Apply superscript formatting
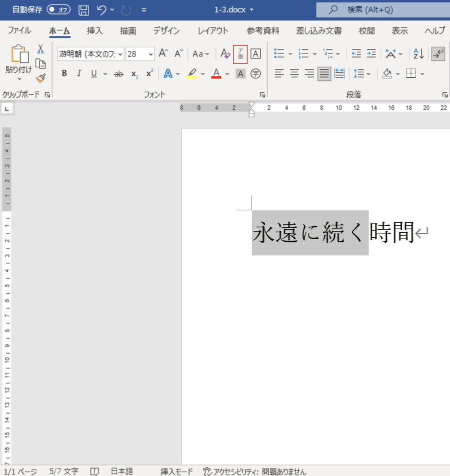450x476 pixels. click(149, 73)
